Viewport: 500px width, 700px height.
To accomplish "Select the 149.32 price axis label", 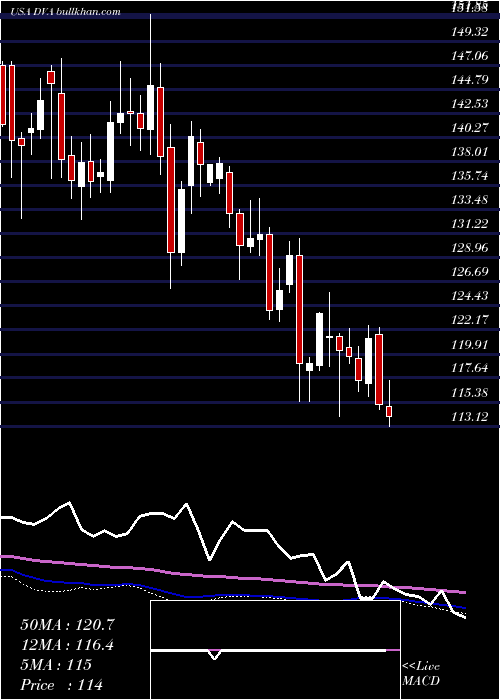I will tap(470, 31).
